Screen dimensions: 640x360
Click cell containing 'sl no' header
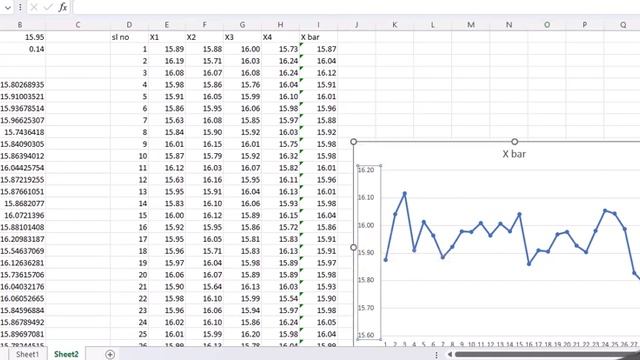click(x=129, y=37)
